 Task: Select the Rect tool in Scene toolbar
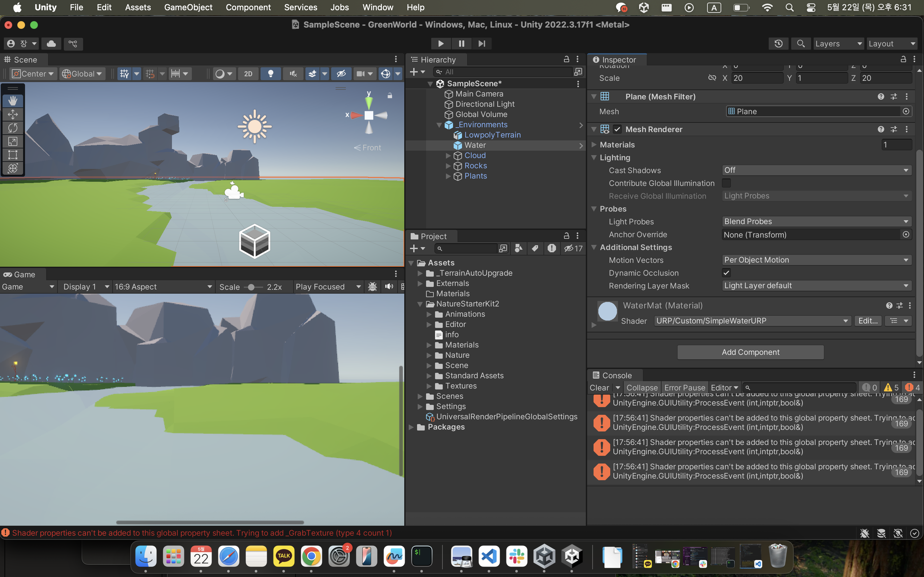[13, 155]
